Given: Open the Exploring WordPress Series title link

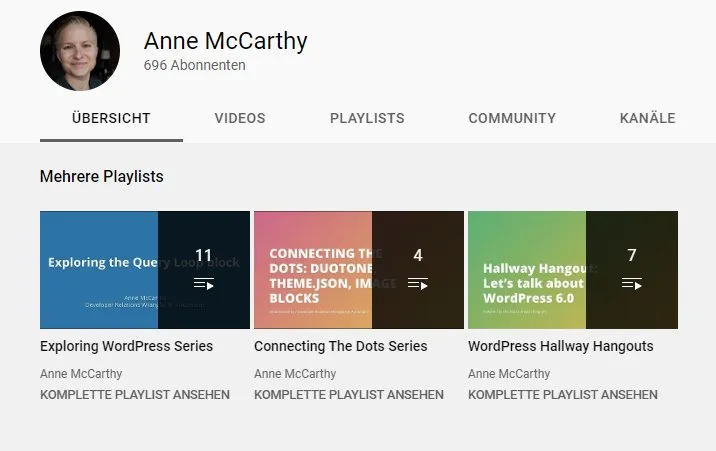Looking at the screenshot, I should [x=126, y=346].
